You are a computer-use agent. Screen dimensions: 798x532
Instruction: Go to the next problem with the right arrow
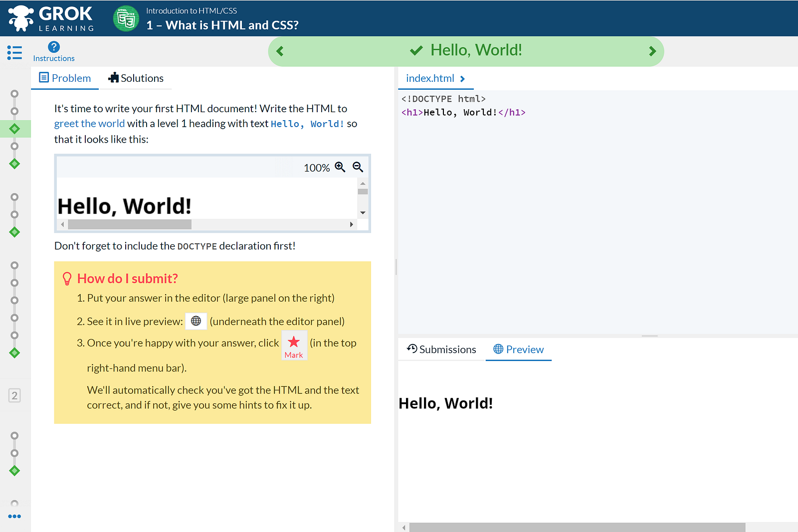click(x=652, y=51)
